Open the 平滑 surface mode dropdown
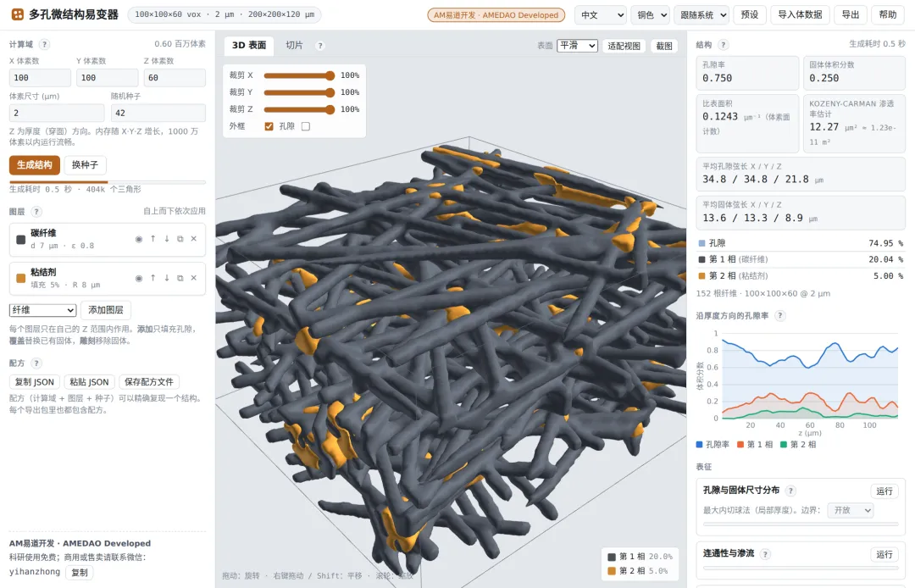Image resolution: width=915 pixels, height=588 pixels. (578, 46)
